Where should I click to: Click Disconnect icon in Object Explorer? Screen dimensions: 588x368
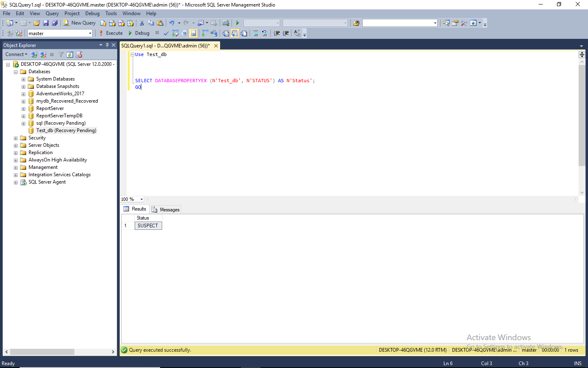click(43, 54)
